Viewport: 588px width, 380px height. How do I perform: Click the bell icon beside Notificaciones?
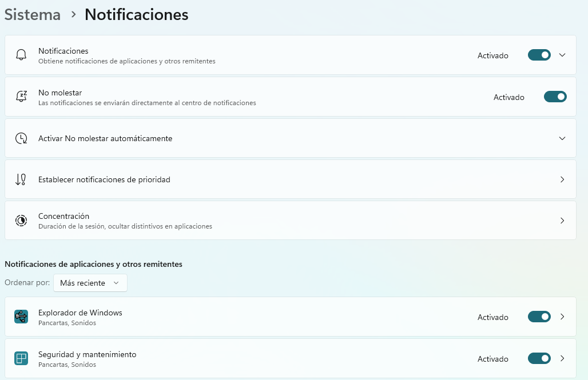click(x=21, y=55)
